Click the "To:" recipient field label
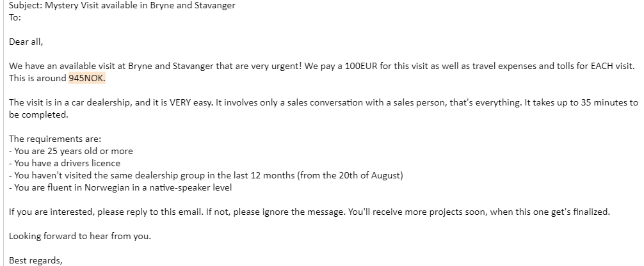Image resolution: width=644 pixels, height=266 pixels. point(15,17)
